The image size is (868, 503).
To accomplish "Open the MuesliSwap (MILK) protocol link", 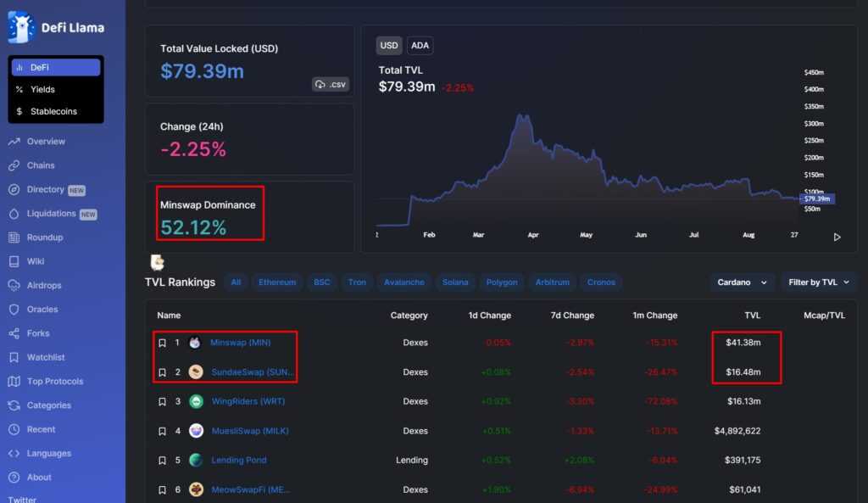I will tap(249, 431).
